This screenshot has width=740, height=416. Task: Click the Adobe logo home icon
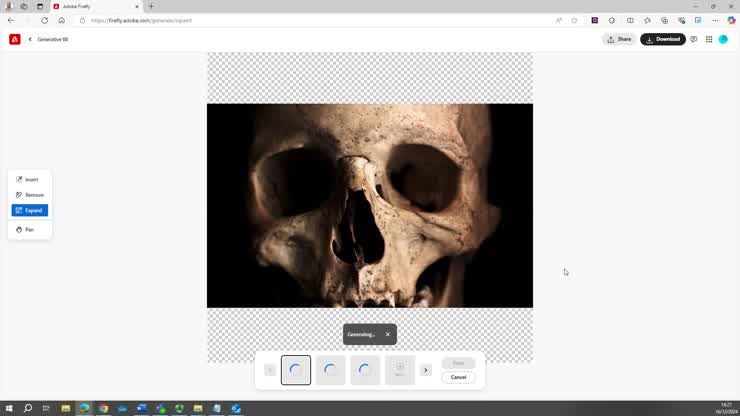pos(15,39)
